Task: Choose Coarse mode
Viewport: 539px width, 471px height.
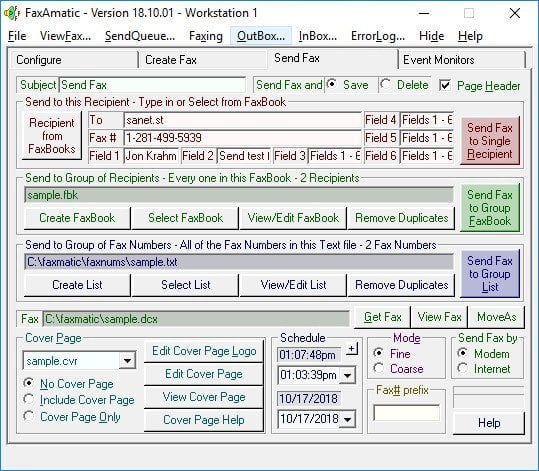Action: click(398, 369)
